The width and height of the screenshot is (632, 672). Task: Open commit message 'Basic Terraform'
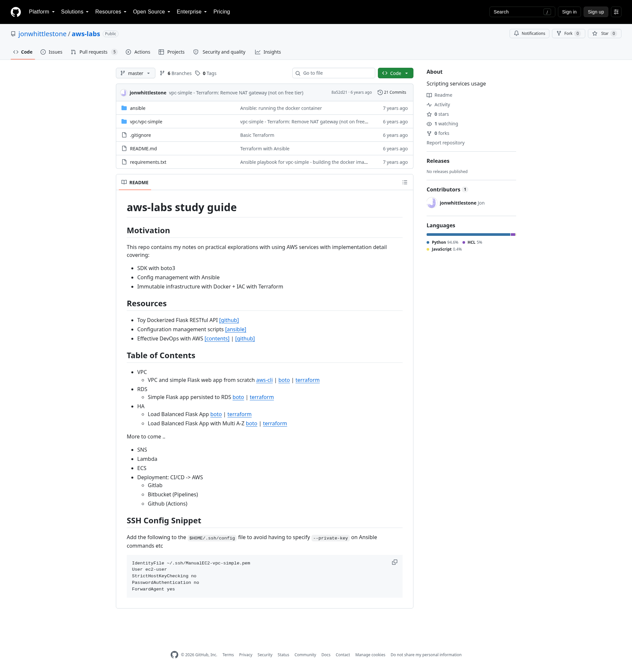[x=257, y=135]
